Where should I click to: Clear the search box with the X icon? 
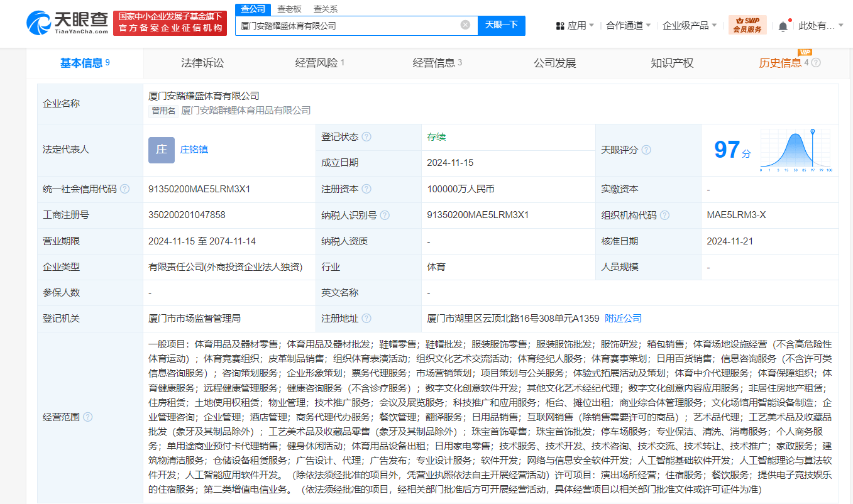click(x=465, y=25)
